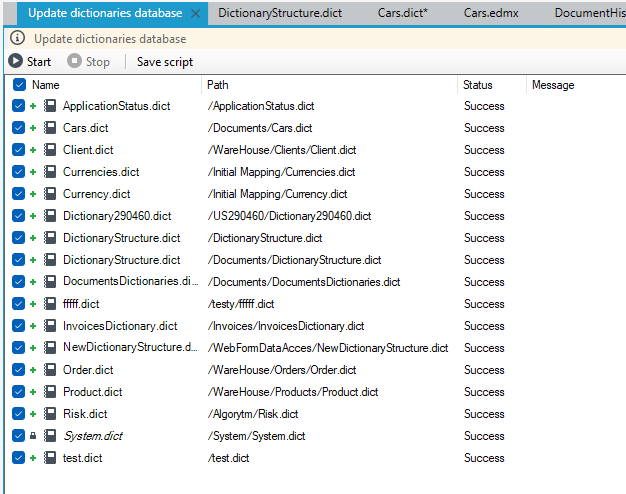Select the path /WareHouse/Orders/Order.dict

click(x=282, y=370)
